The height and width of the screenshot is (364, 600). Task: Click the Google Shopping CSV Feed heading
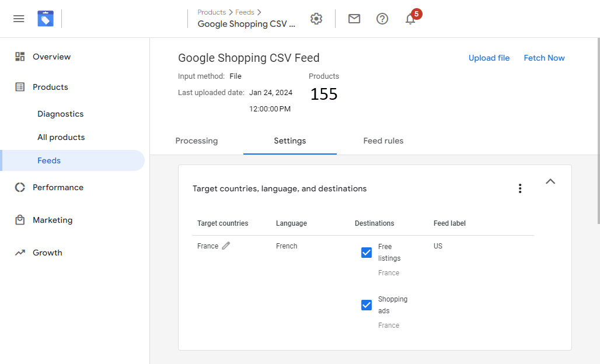point(249,58)
